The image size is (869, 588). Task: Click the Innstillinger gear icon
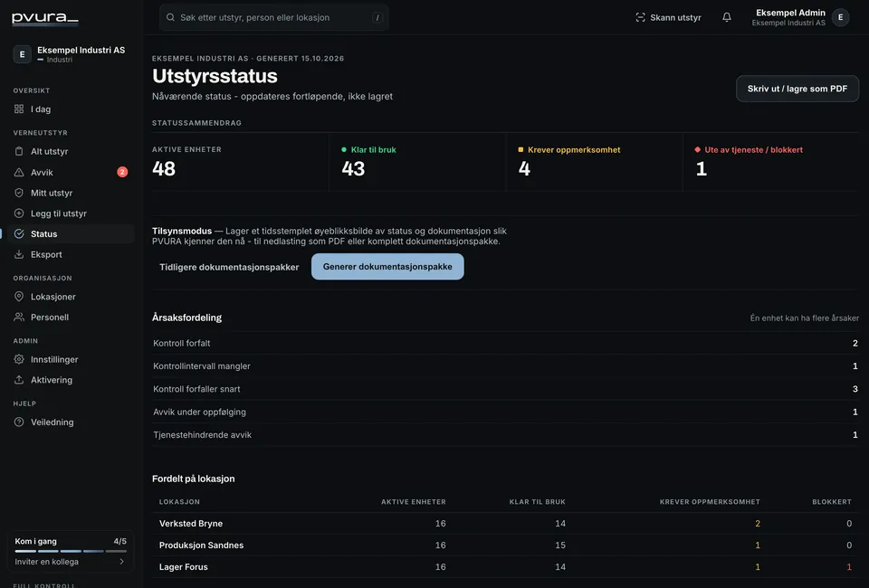click(x=19, y=359)
